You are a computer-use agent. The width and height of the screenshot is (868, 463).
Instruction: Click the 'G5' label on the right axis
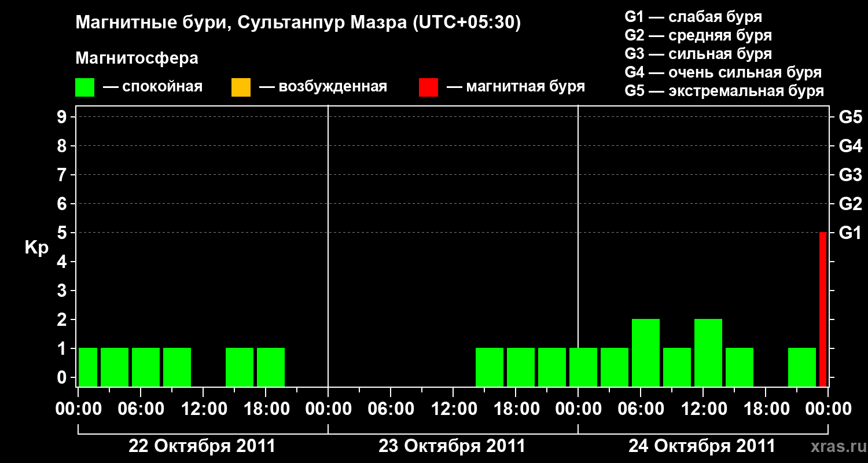(x=850, y=117)
